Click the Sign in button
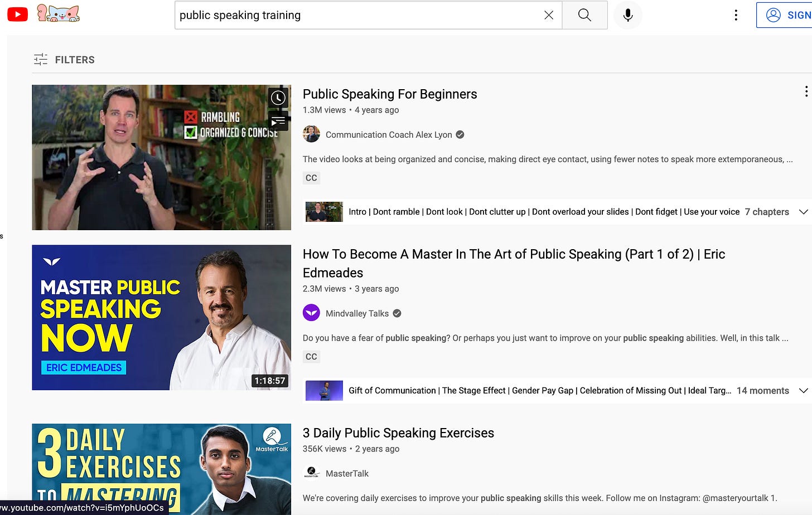The width and height of the screenshot is (812, 515). click(x=784, y=15)
